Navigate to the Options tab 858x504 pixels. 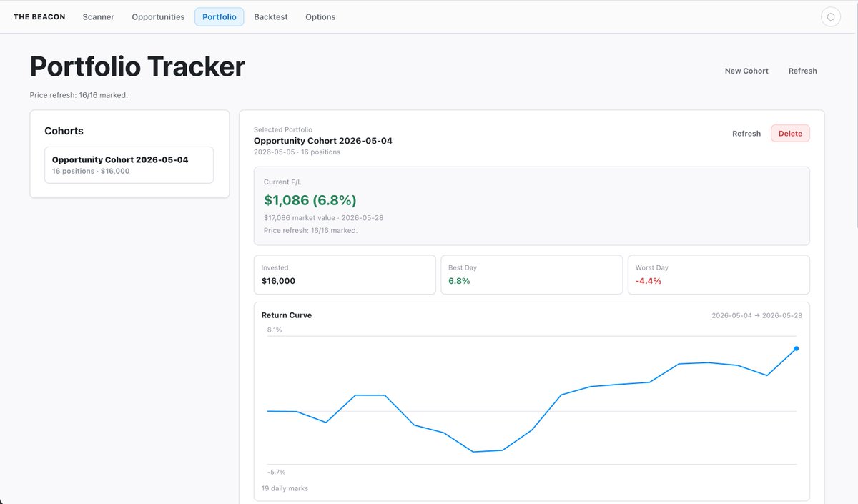click(x=320, y=16)
